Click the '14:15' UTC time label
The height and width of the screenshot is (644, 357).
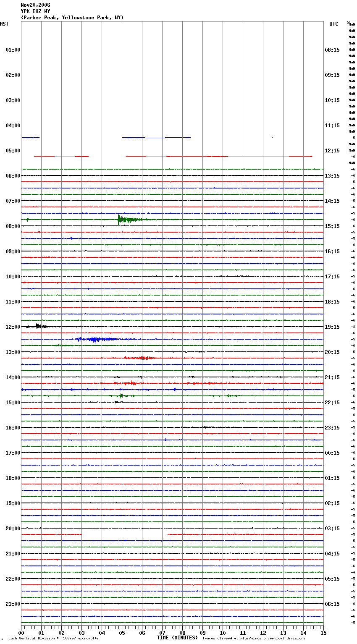pyautogui.click(x=332, y=201)
